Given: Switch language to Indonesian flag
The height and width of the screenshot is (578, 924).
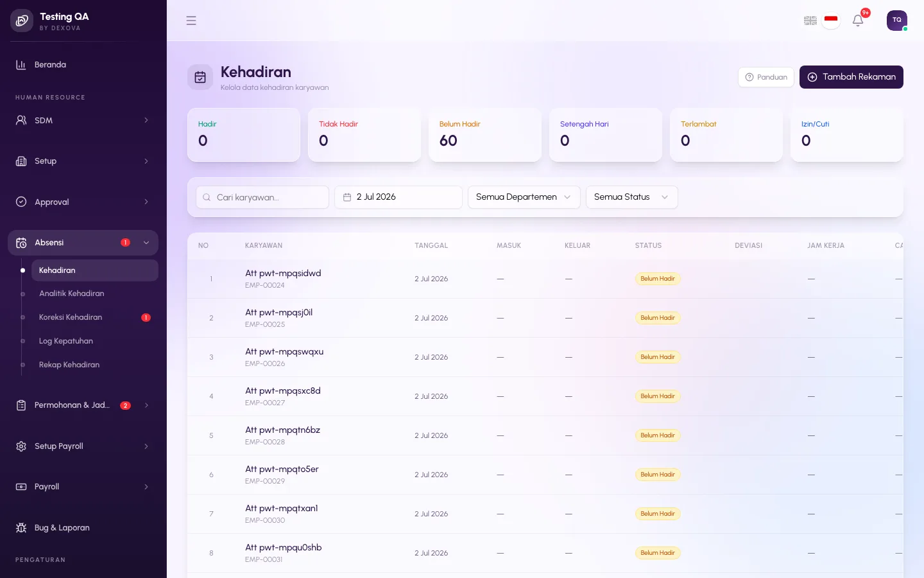Looking at the screenshot, I should coord(831,21).
